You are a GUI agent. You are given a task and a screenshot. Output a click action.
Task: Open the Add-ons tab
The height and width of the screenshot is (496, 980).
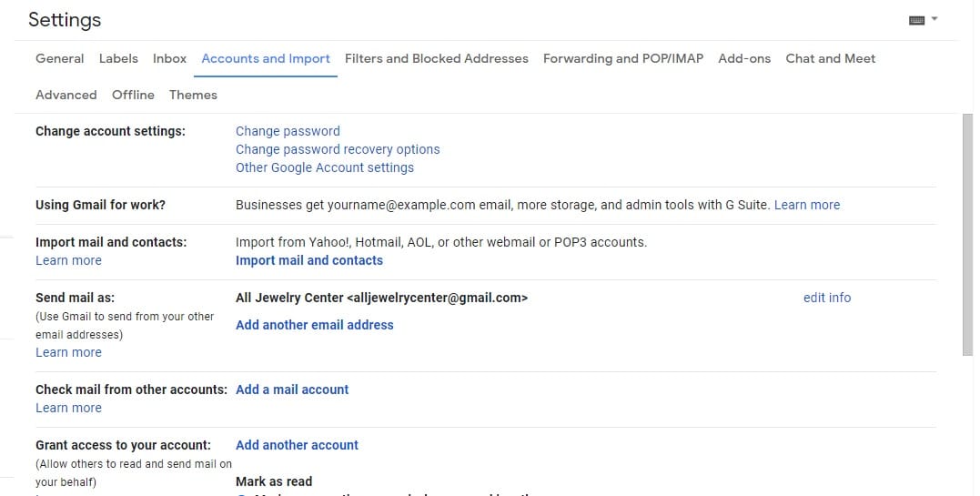[744, 59]
